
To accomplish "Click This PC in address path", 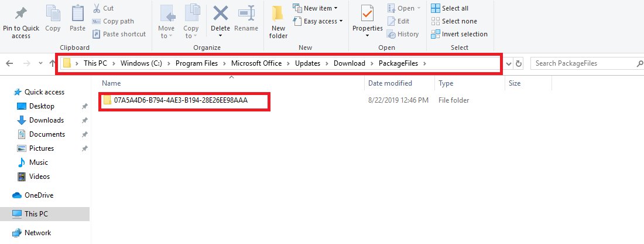I will 95,63.
